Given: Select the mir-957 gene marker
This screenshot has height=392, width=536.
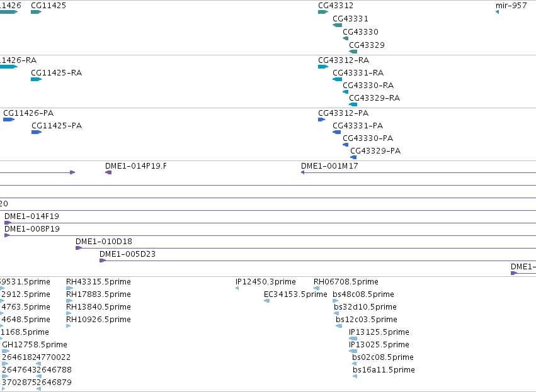Looking at the screenshot, I should pyautogui.click(x=497, y=12).
